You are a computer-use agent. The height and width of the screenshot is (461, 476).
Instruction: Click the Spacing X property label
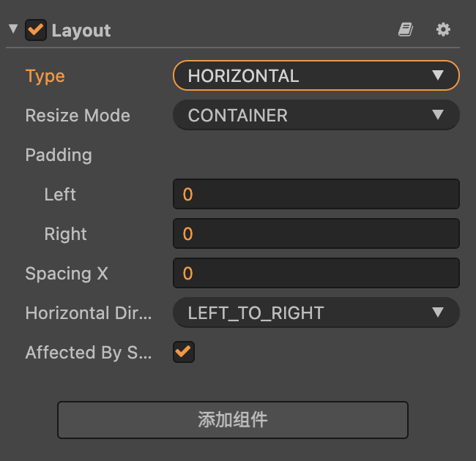click(67, 274)
